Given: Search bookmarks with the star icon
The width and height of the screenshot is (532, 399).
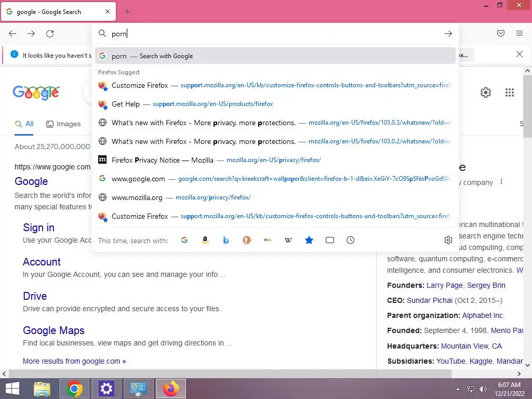Looking at the screenshot, I should coord(309,240).
